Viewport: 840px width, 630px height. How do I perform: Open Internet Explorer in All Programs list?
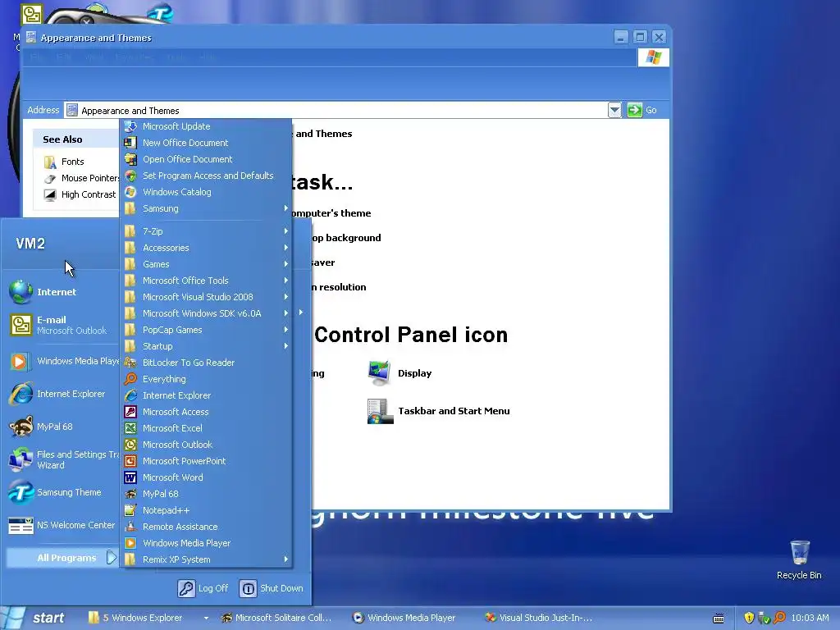click(206, 395)
